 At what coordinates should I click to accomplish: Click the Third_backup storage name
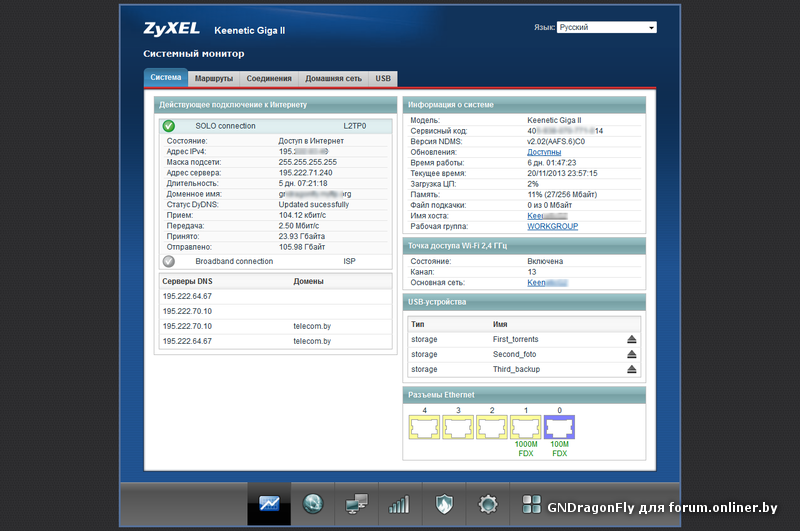tap(516, 369)
